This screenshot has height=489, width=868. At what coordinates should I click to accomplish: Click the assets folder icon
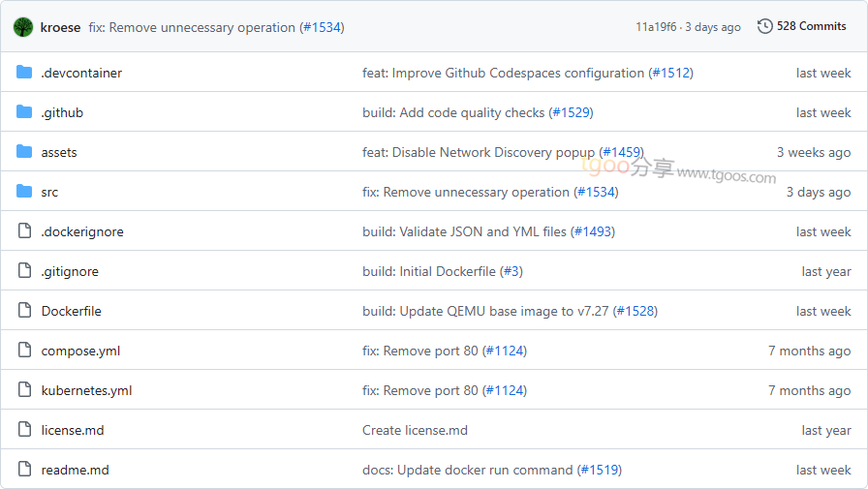[24, 152]
